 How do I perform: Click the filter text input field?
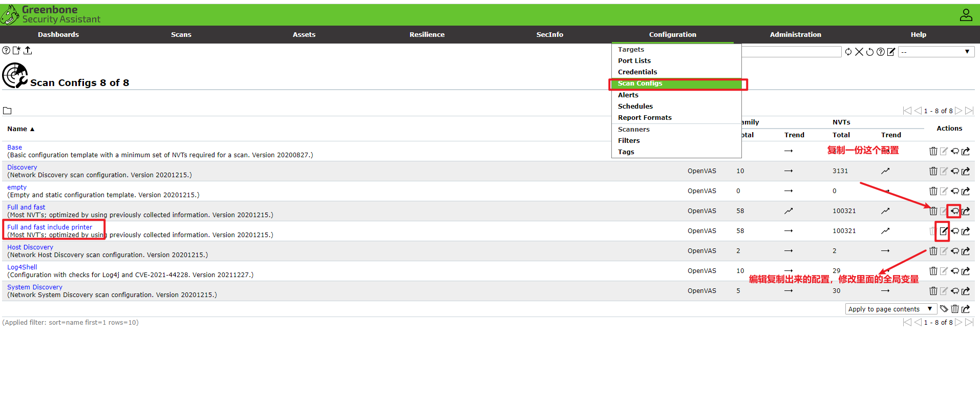pyautogui.click(x=791, y=52)
